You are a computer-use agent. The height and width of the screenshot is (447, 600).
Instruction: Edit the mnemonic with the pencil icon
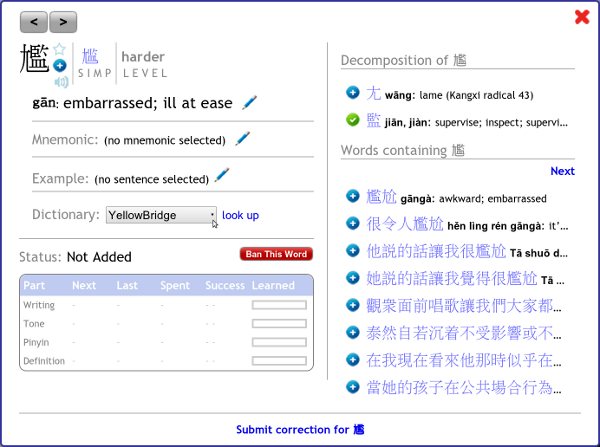click(243, 139)
